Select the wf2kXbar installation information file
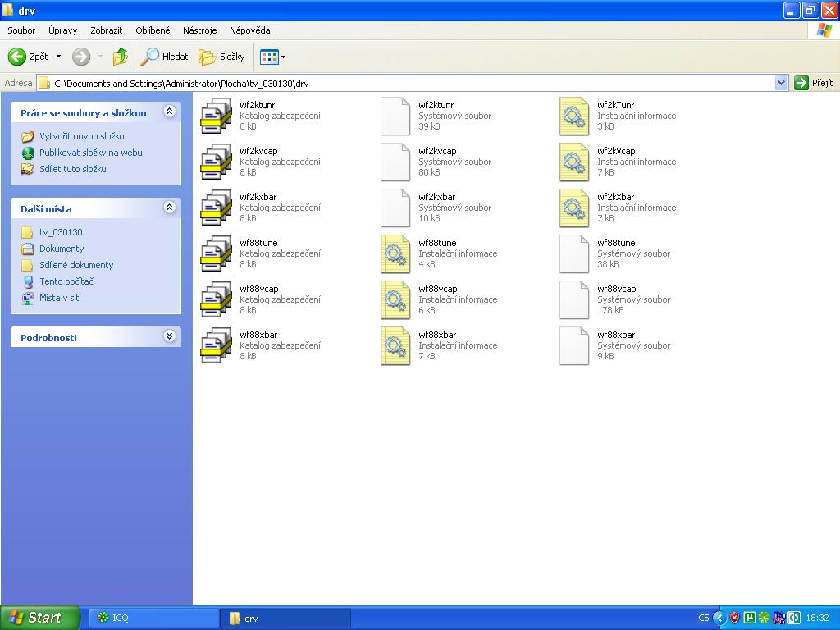Image resolution: width=840 pixels, height=630 pixels. tap(574, 208)
